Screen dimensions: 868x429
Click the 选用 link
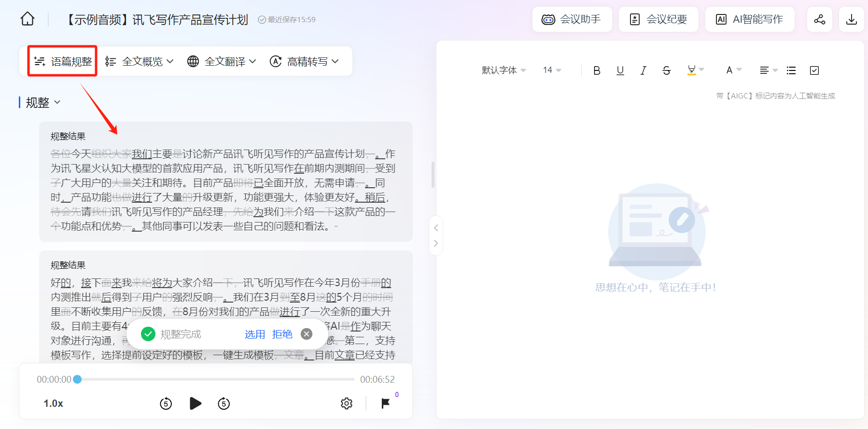click(x=254, y=334)
